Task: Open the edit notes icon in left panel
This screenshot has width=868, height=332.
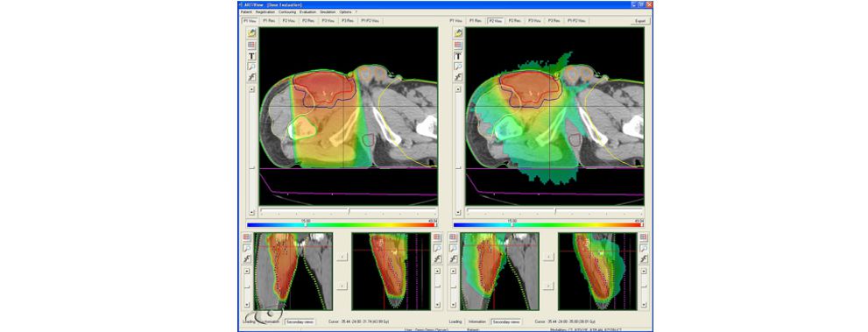Action: click(x=251, y=33)
